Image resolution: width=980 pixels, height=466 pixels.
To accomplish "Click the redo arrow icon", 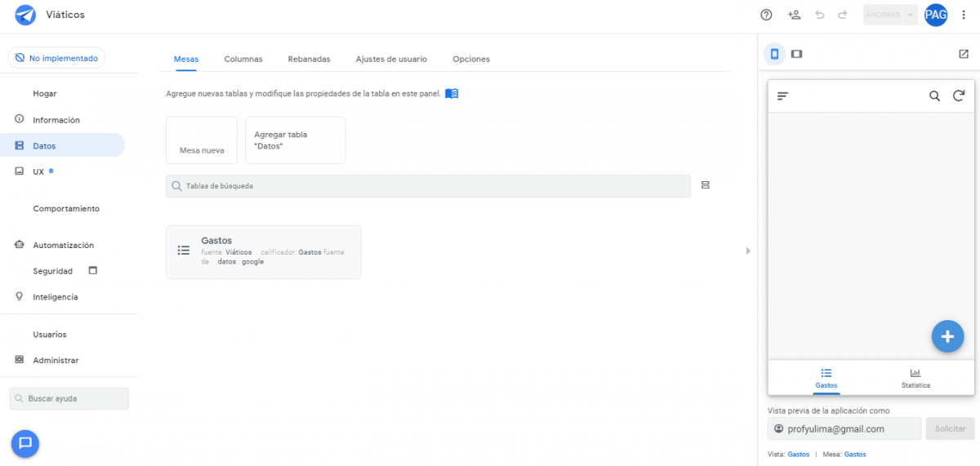I will click(843, 15).
